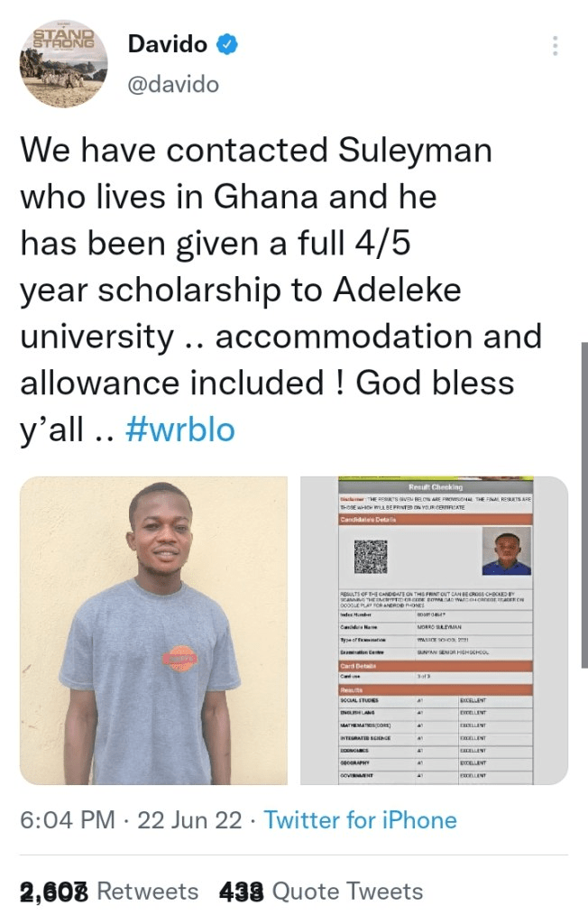The image size is (588, 924).
Task: Click the orange logo on the t-shirt
Action: [178, 658]
